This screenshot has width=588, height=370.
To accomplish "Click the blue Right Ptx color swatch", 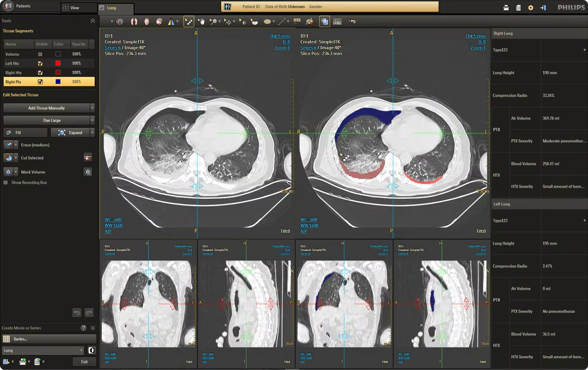I will point(58,82).
